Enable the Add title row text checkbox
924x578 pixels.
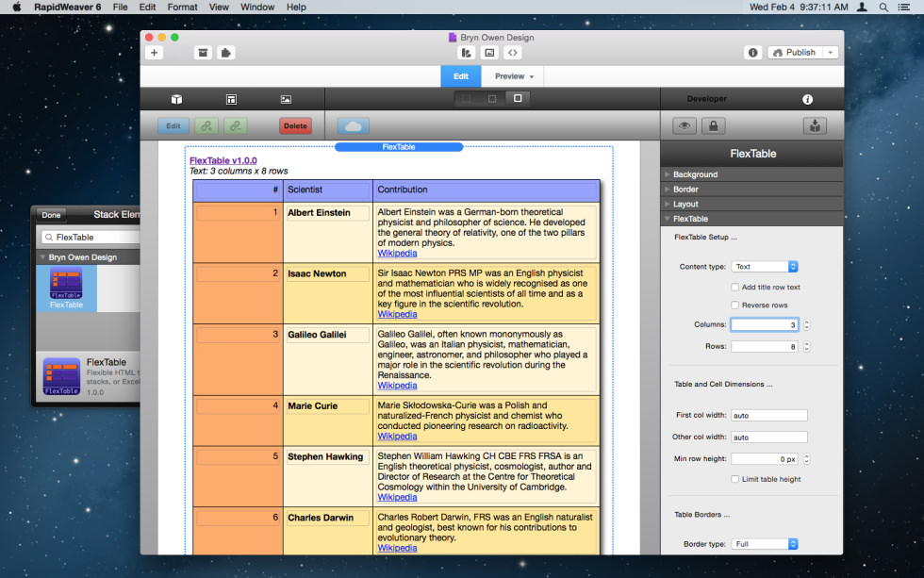coord(734,287)
